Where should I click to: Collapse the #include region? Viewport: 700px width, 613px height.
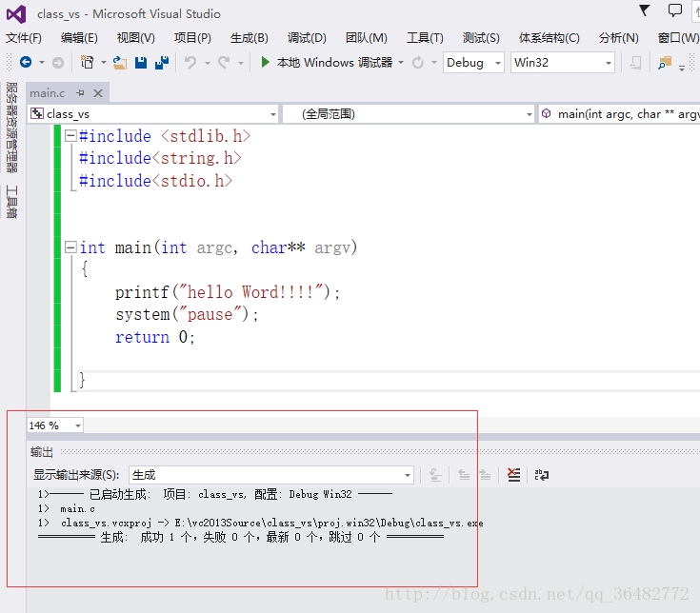pyautogui.click(x=70, y=136)
